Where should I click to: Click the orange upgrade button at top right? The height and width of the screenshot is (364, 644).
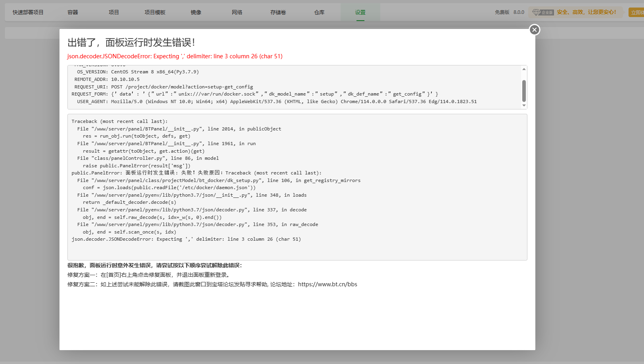[636, 12]
